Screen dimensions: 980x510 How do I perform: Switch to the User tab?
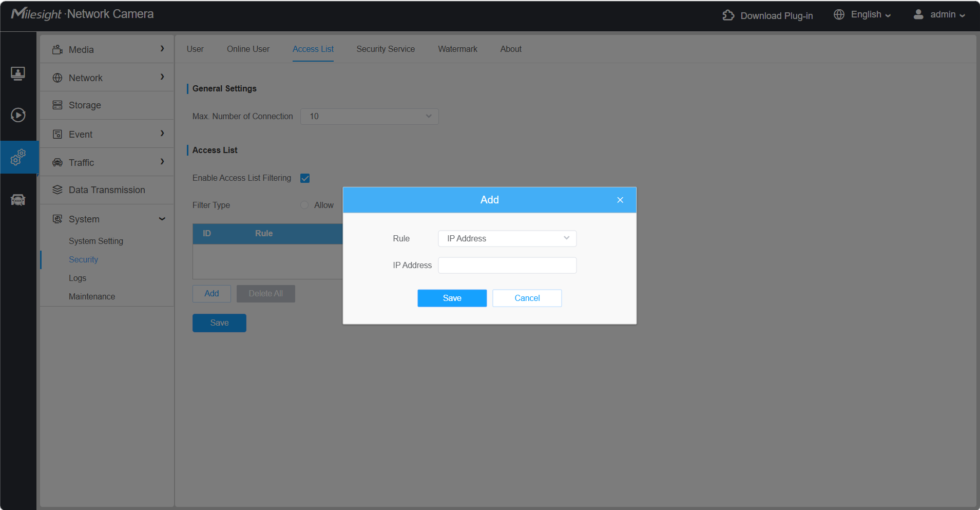point(195,49)
